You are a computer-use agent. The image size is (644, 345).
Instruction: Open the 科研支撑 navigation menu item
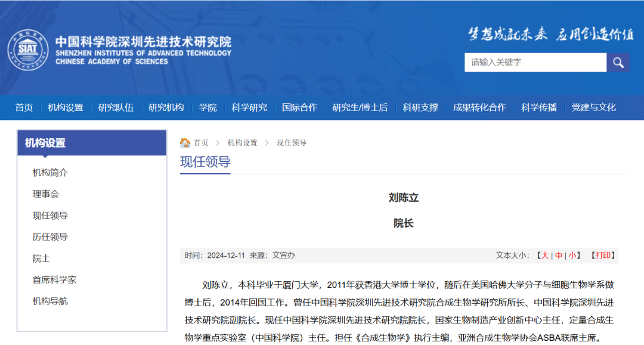(x=420, y=107)
